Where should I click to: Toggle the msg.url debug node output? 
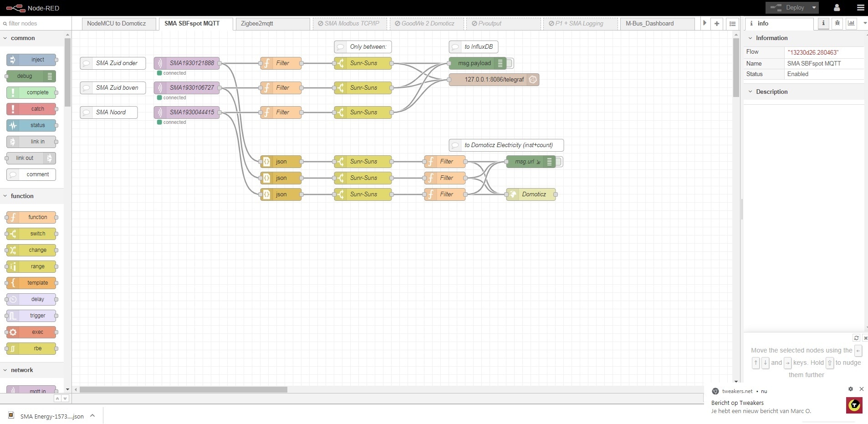(x=559, y=162)
